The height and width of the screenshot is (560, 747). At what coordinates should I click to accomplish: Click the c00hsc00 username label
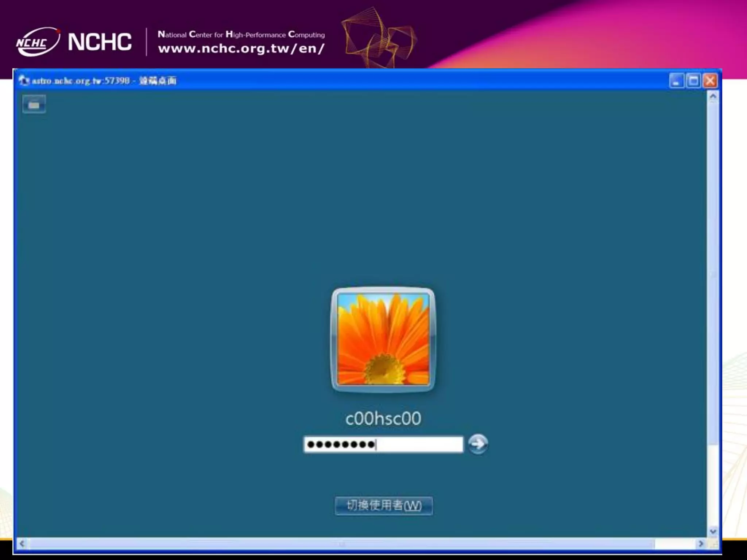(x=383, y=418)
